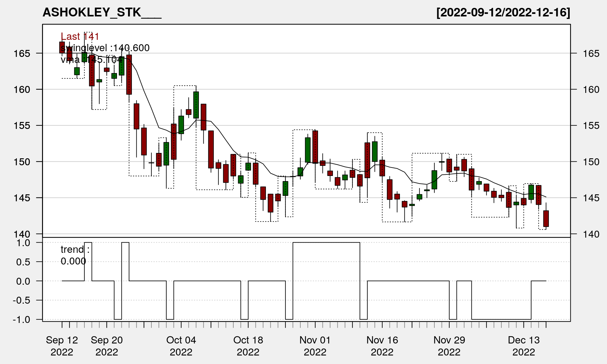Click the red 'Last 141' label
The width and height of the screenshot is (607, 364).
(80, 37)
